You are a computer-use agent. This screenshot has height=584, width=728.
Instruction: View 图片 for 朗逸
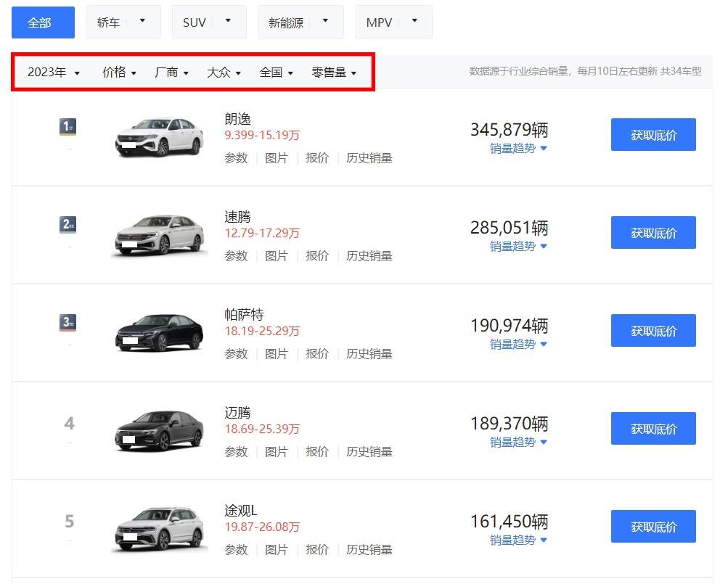pos(277,158)
